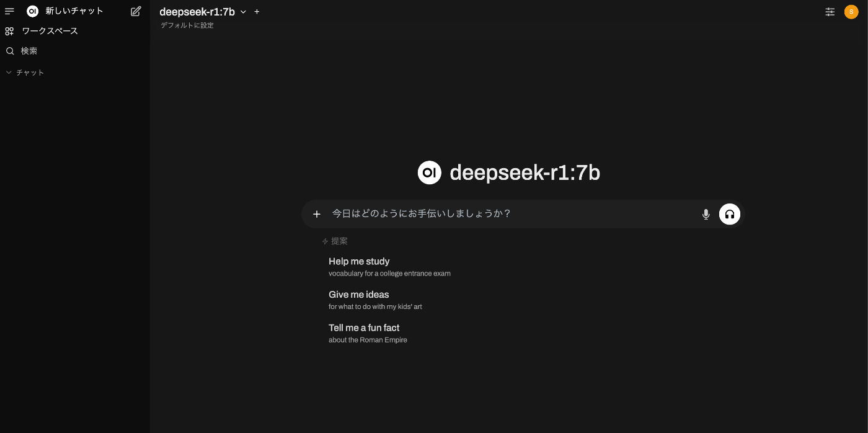Choose the Give me ideas suggestion

[375, 300]
